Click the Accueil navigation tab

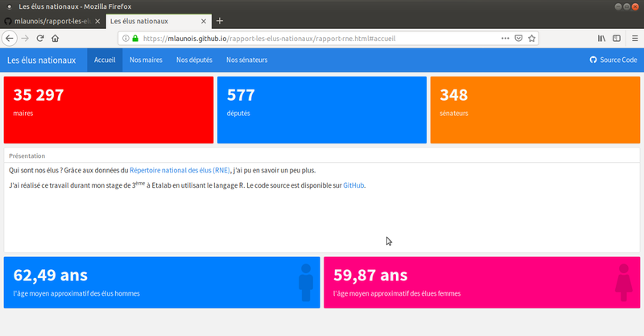(105, 60)
